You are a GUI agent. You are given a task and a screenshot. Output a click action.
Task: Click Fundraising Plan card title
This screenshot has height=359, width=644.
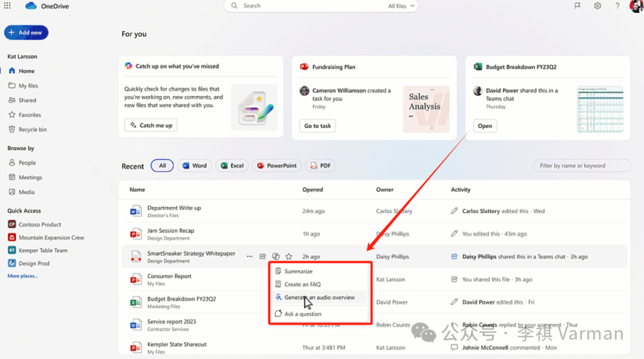tap(333, 67)
